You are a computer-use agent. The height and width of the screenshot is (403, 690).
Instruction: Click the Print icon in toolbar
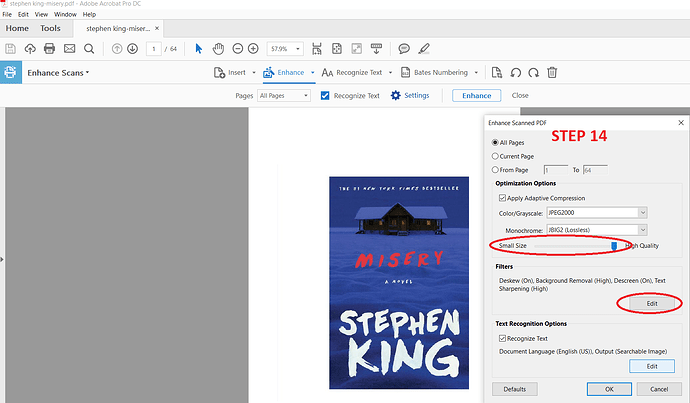(x=49, y=48)
